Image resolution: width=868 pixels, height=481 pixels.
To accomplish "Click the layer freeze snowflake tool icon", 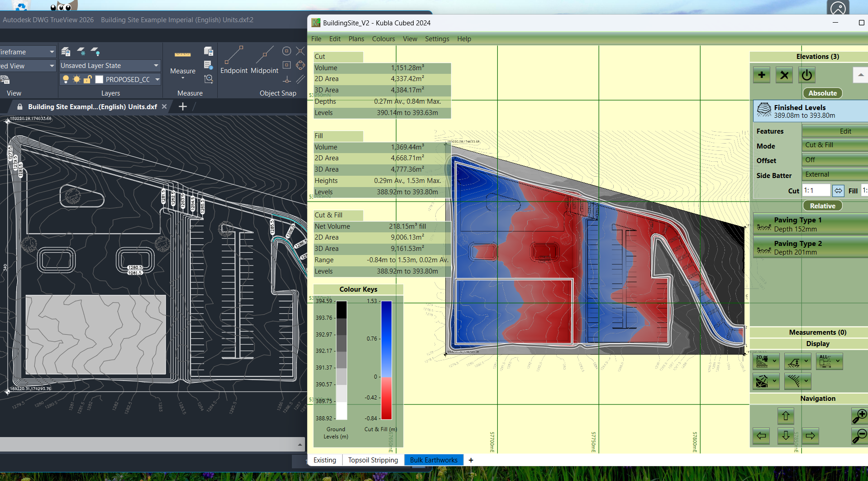I will [81, 52].
